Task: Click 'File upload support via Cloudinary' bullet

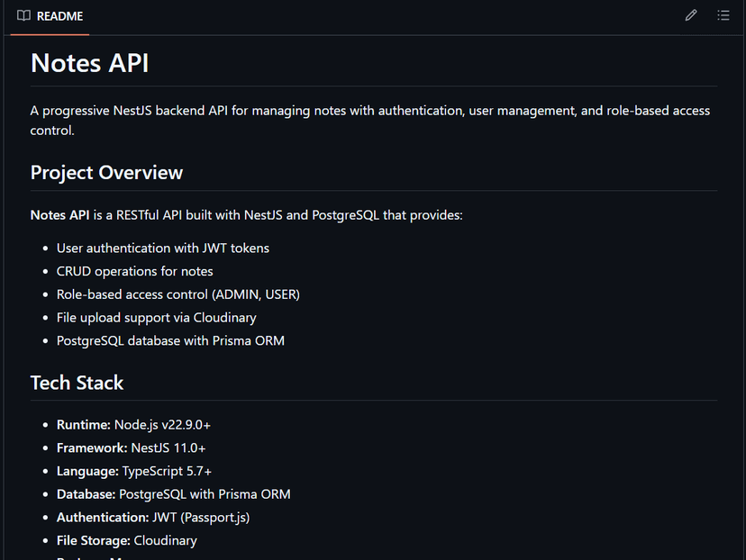Action: (157, 318)
